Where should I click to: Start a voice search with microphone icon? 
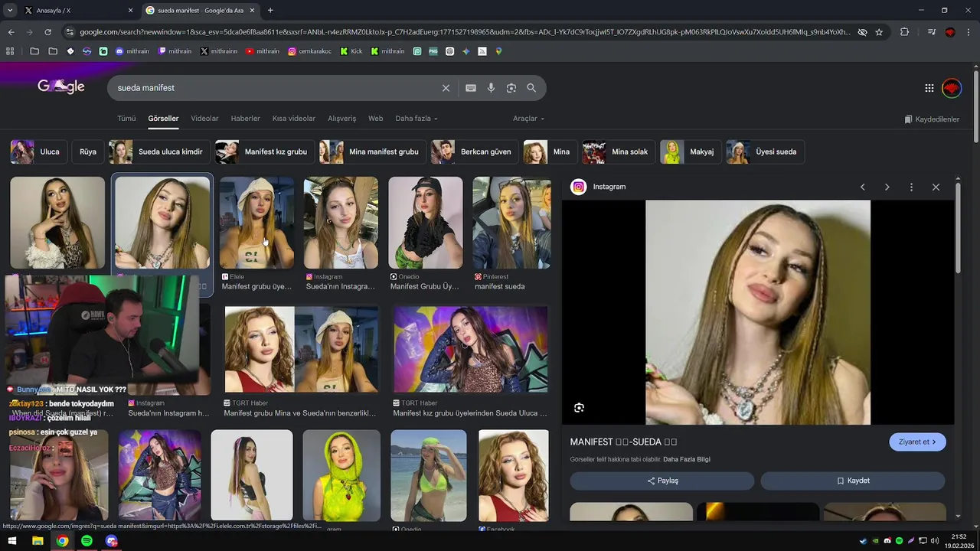pyautogui.click(x=491, y=88)
